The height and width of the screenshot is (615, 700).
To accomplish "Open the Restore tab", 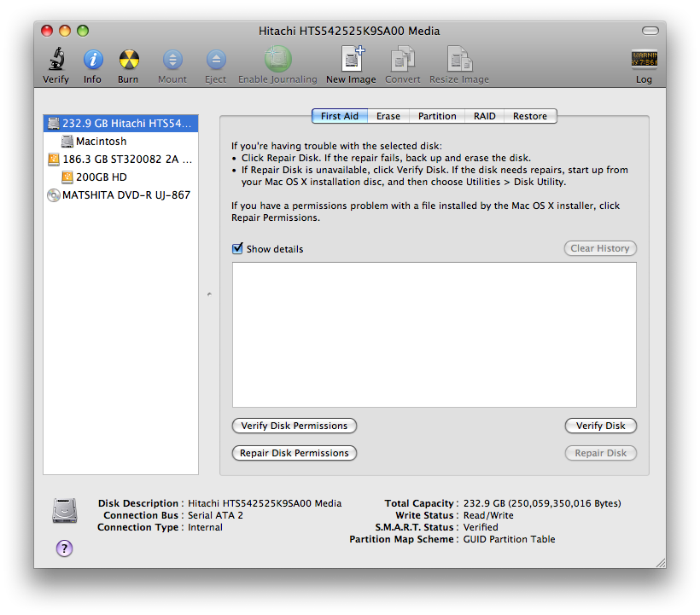I will (530, 116).
